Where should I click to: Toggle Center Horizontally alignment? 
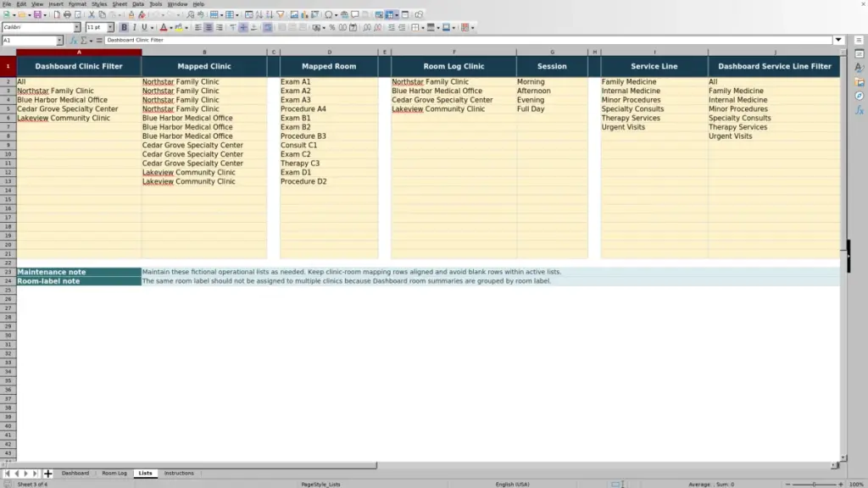pyautogui.click(x=209, y=28)
